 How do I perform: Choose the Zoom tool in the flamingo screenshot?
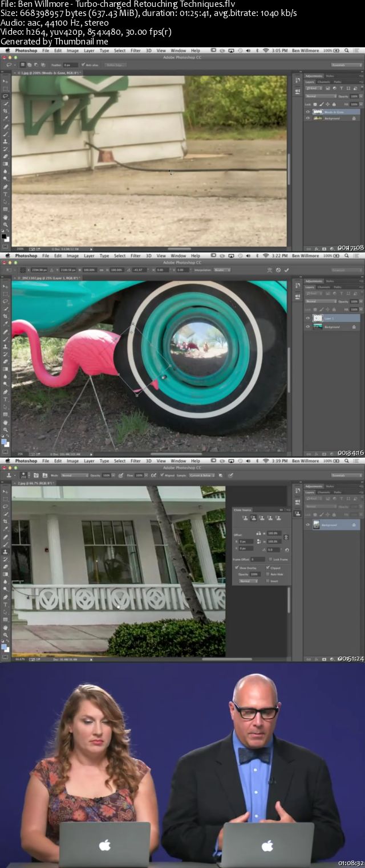[x=5, y=430]
